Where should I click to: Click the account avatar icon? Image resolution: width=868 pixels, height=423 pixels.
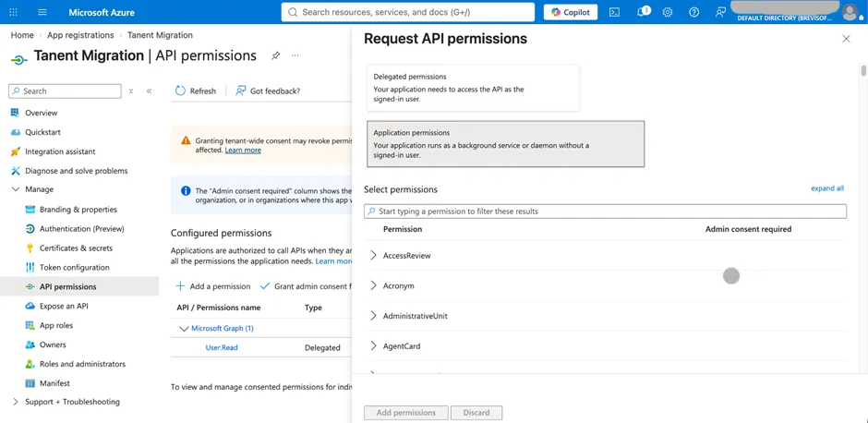tap(850, 12)
